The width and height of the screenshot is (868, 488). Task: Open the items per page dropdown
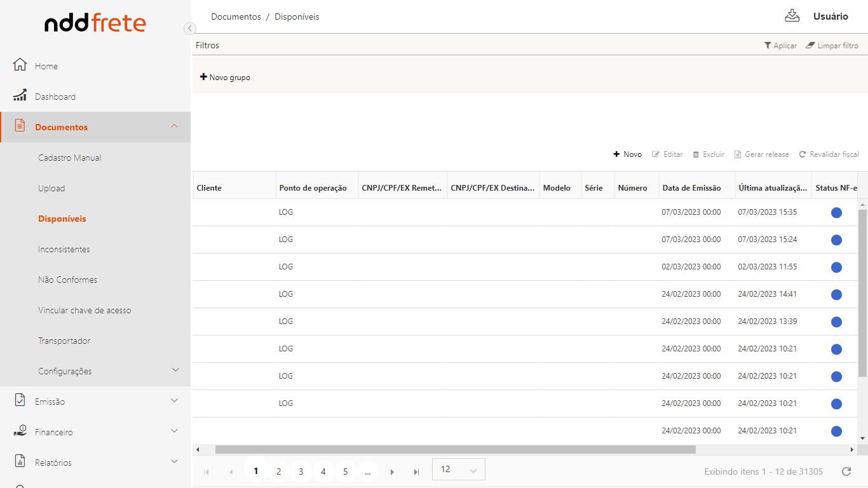[458, 470]
